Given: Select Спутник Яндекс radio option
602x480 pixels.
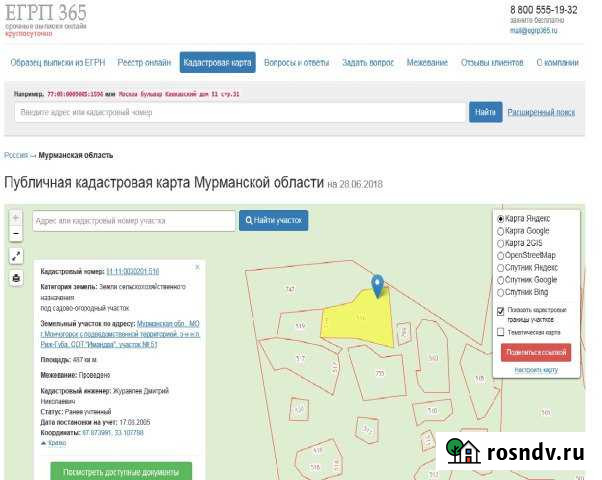Looking at the screenshot, I should click(x=500, y=268).
